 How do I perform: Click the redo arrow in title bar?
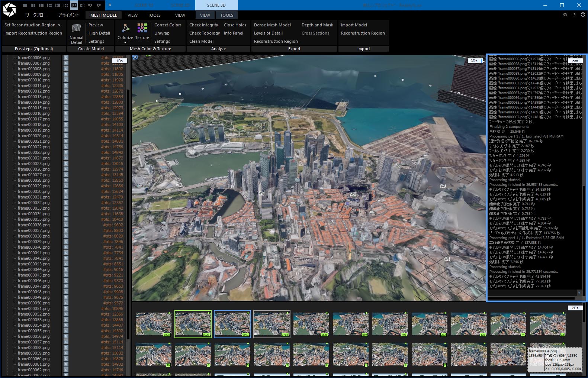click(99, 5)
